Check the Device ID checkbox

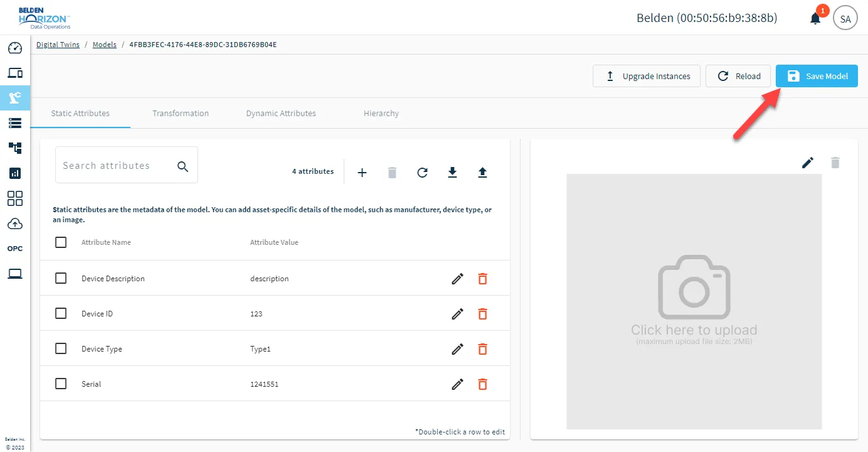pyautogui.click(x=61, y=313)
